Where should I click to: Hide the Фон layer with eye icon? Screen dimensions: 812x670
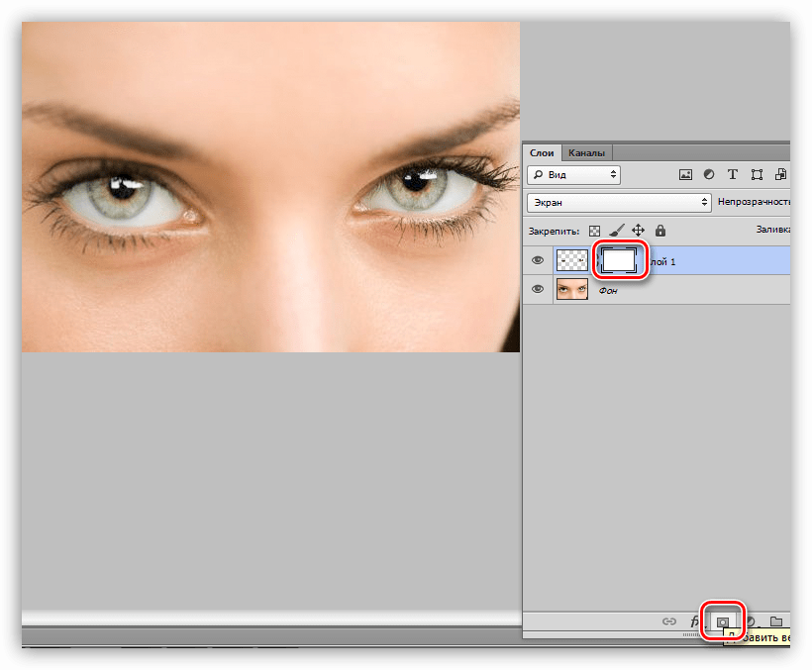point(538,289)
